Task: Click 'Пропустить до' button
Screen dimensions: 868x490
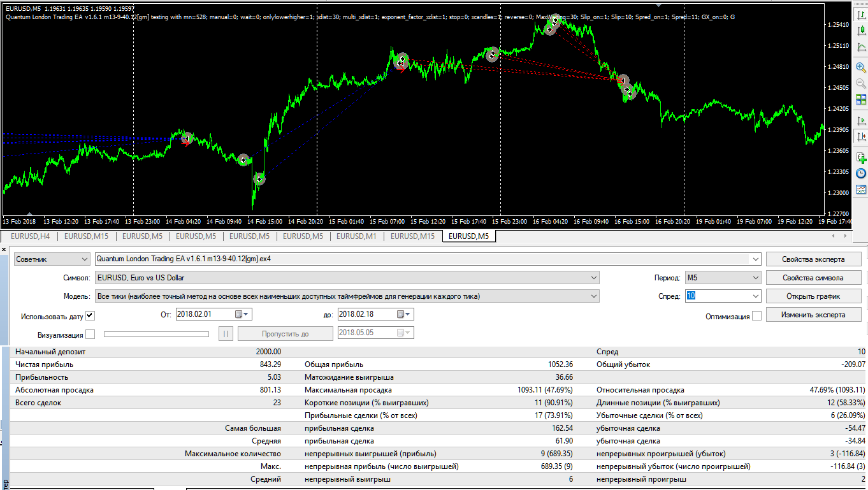Action: (285, 333)
